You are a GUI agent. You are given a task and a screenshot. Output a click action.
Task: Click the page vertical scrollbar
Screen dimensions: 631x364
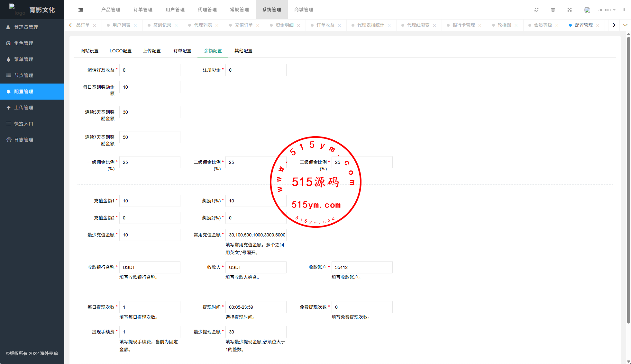click(628, 180)
